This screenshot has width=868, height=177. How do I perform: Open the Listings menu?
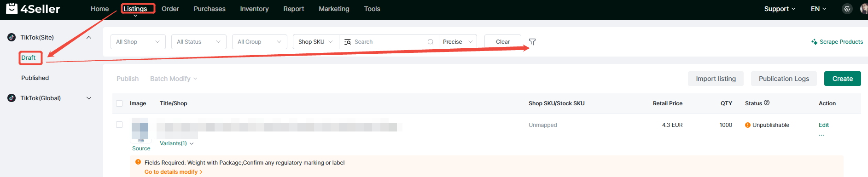(135, 9)
